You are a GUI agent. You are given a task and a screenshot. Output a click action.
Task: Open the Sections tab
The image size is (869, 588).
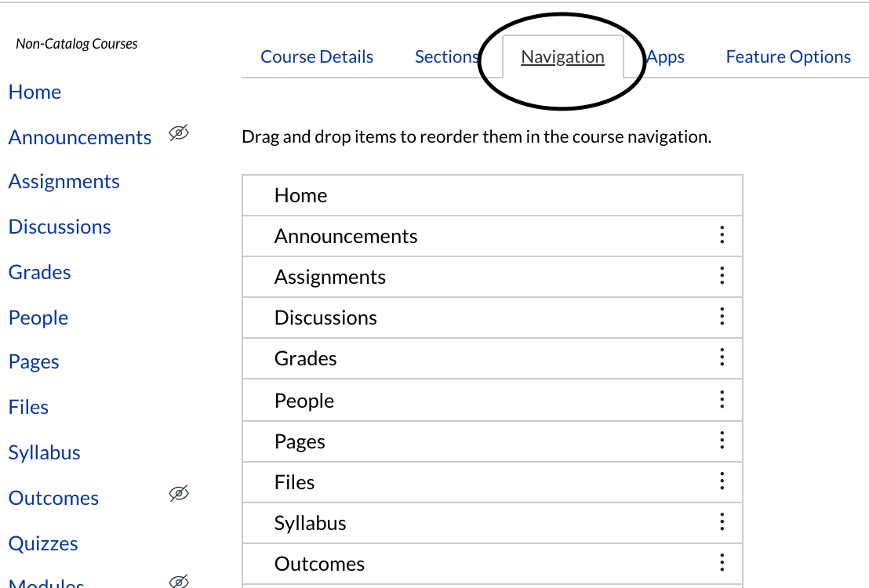tap(445, 57)
